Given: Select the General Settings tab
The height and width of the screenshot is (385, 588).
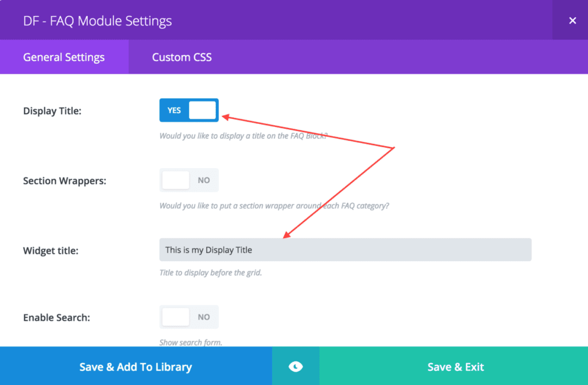Looking at the screenshot, I should coord(64,57).
